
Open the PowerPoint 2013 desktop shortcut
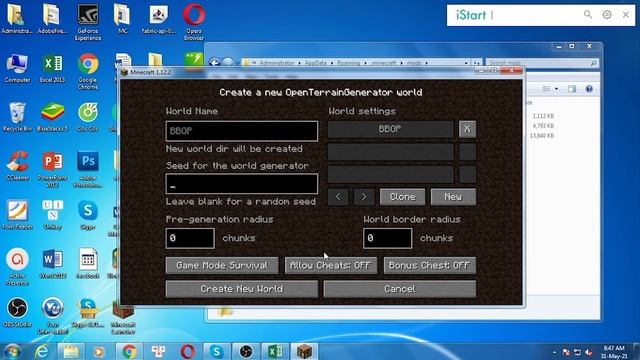tap(52, 169)
